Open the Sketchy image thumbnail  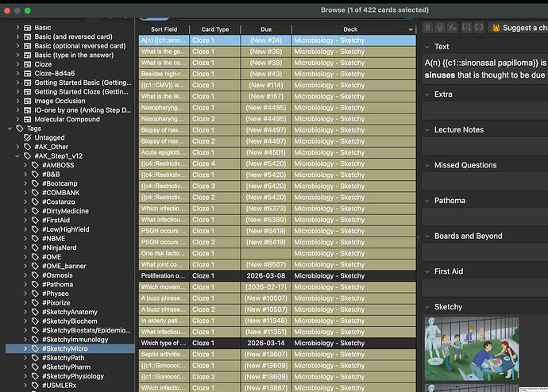pyautogui.click(x=472, y=349)
